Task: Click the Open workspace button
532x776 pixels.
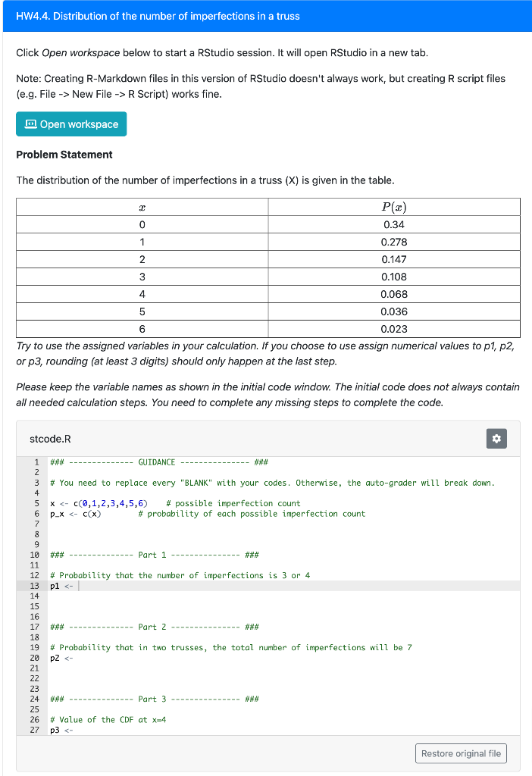Action: (x=71, y=124)
